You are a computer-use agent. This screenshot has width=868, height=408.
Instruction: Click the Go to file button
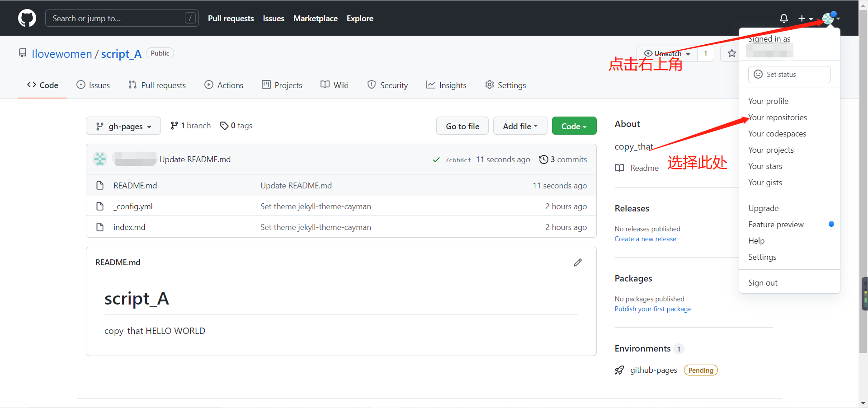[462, 126]
